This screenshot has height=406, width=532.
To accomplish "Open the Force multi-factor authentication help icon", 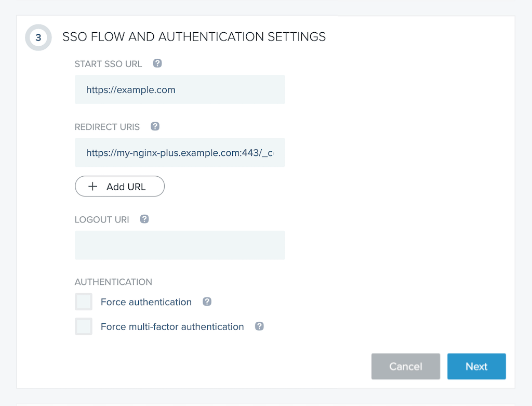I will click(x=259, y=326).
